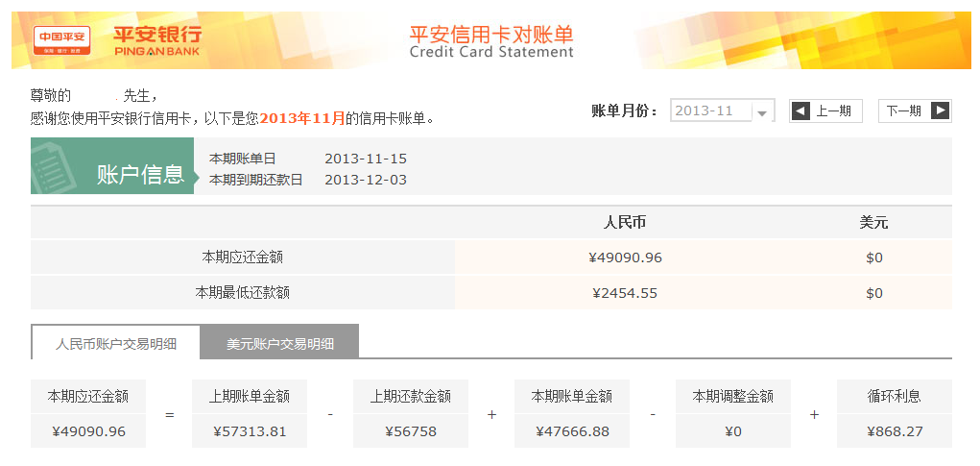Click ¥49090.96 in the formula row
Image resolution: width=980 pixels, height=466 pixels.
[x=88, y=431]
